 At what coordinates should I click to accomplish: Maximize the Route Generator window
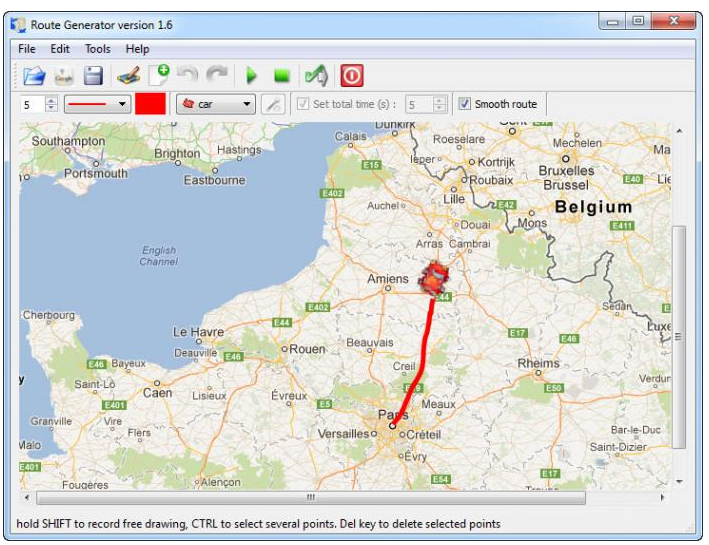(x=638, y=21)
